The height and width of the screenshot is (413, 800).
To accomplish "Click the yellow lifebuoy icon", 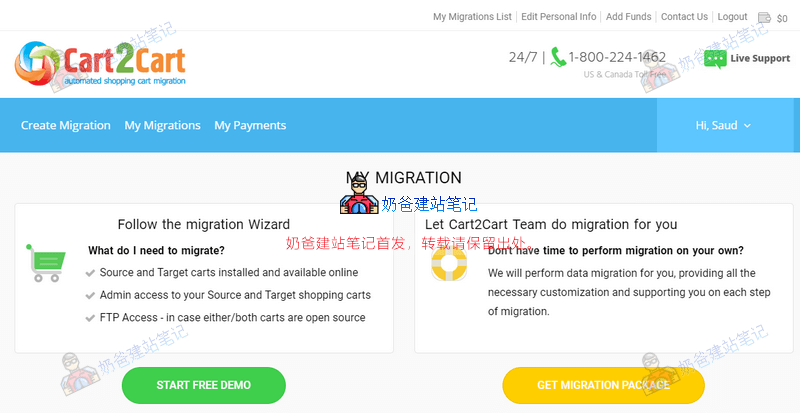I will (x=449, y=263).
